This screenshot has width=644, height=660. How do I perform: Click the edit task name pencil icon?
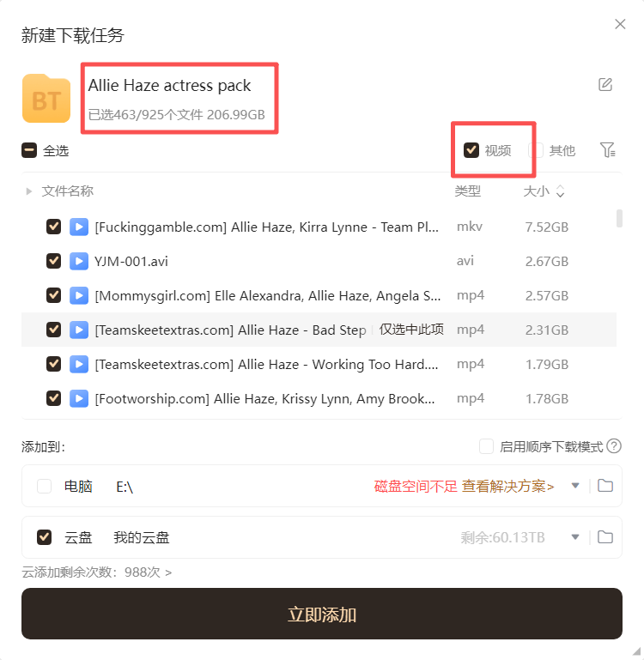[x=605, y=85]
